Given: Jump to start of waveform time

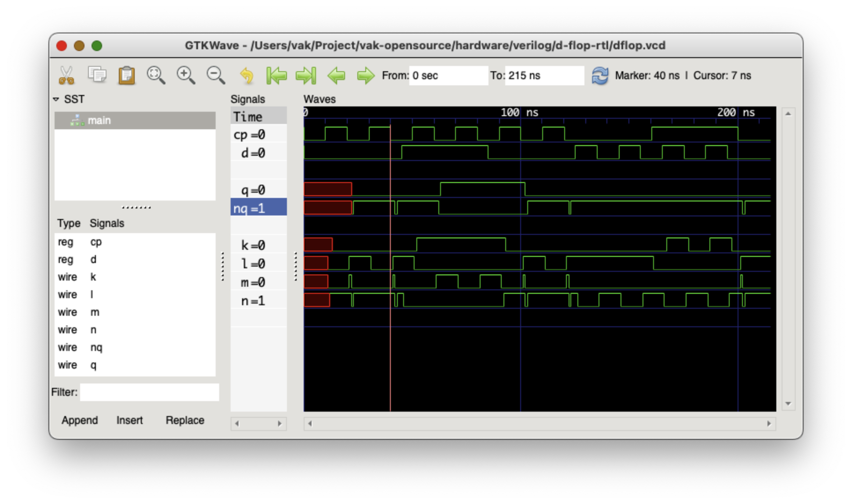Looking at the screenshot, I should (x=276, y=75).
